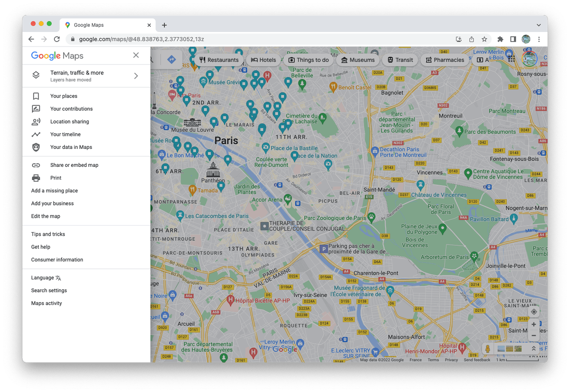
Task: Click inside the browser address bar
Action: [175, 39]
